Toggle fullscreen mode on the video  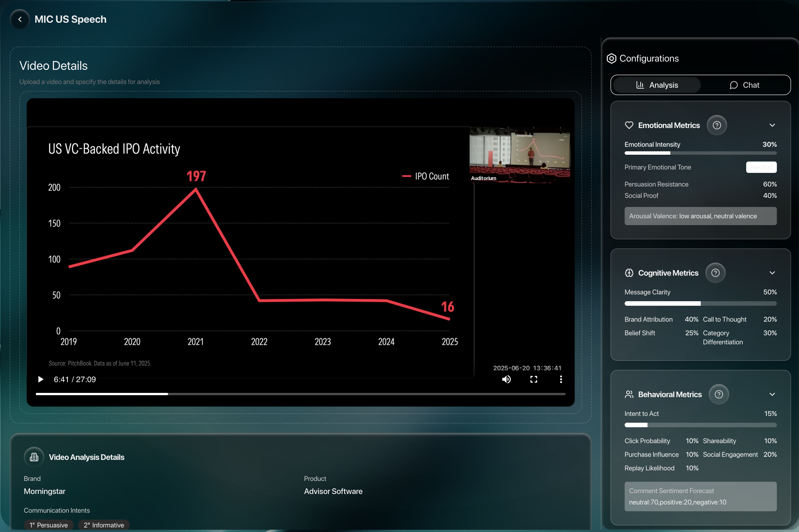tap(533, 379)
